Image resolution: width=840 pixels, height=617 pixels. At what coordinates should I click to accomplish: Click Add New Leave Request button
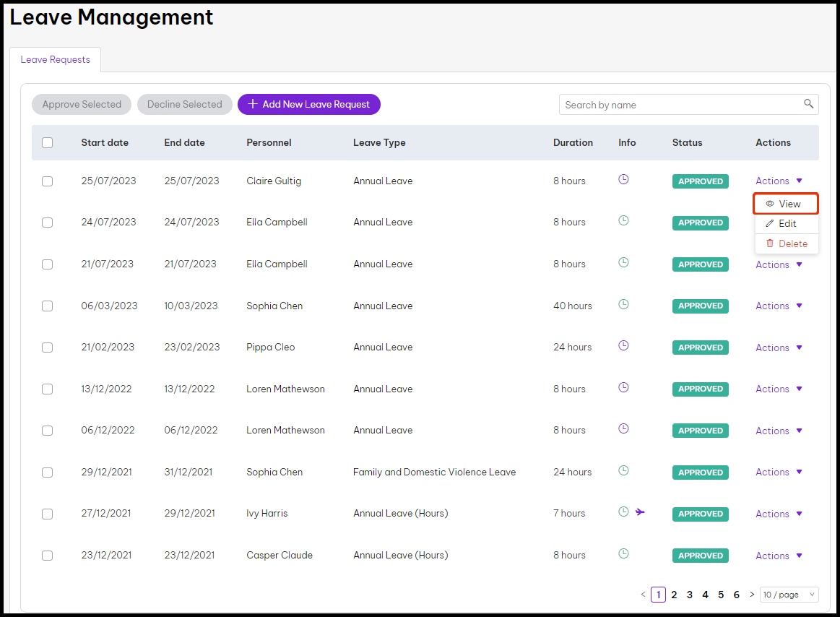pos(309,105)
